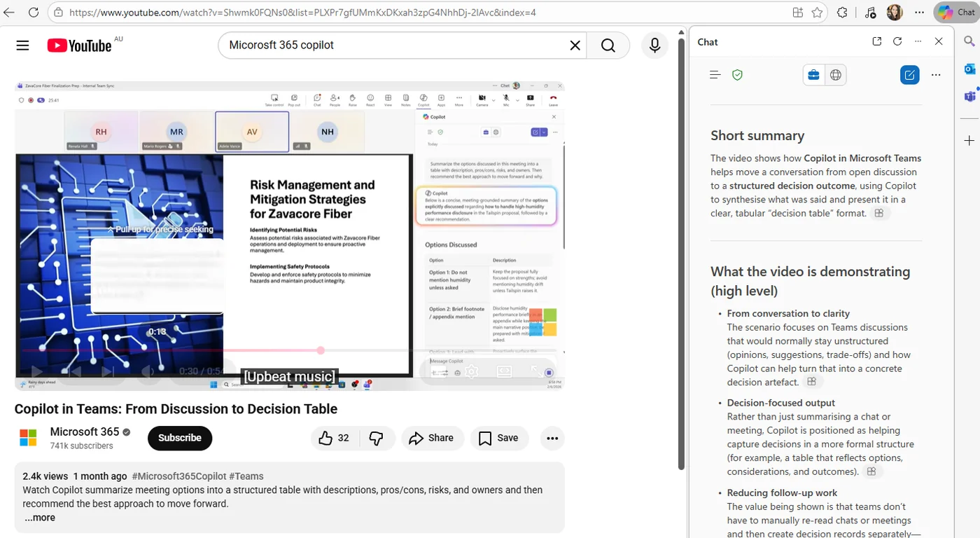The image size is (980, 538).
Task: Like the video with thumbs up
Action: click(x=334, y=438)
